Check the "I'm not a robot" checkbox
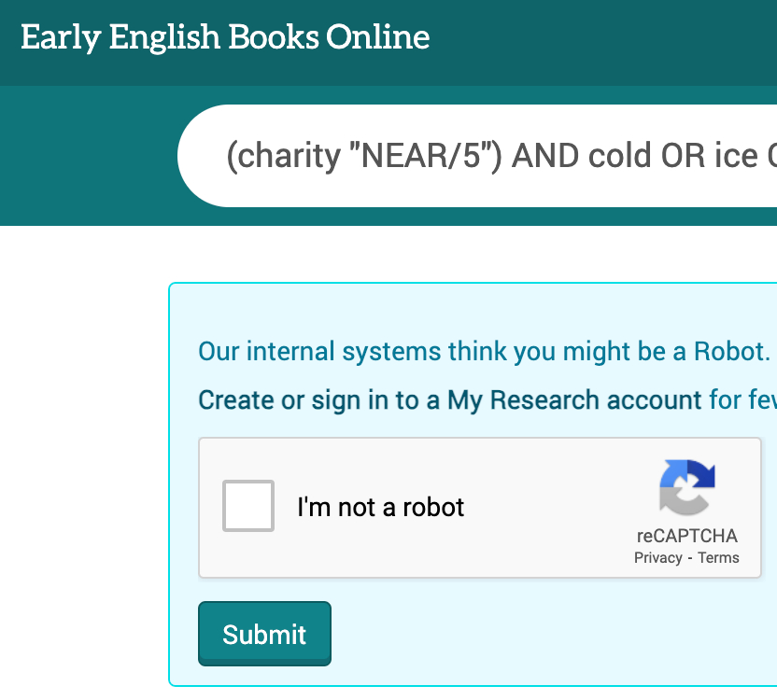 click(248, 506)
